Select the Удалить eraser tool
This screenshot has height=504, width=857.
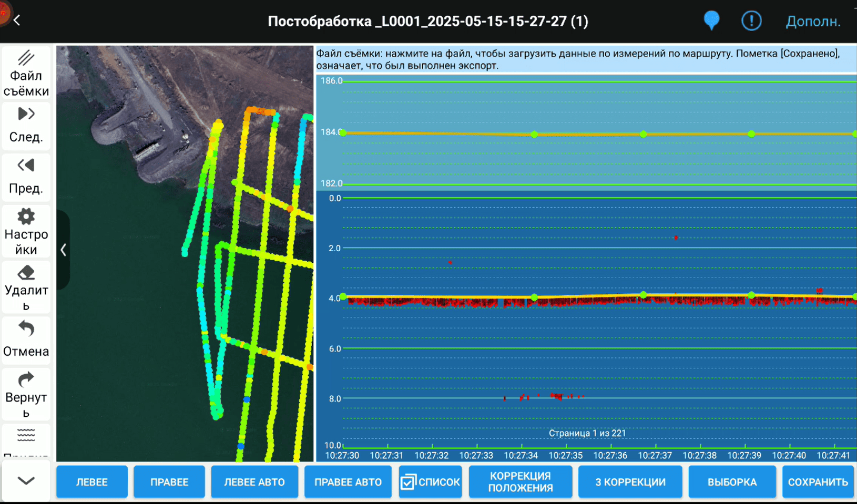pyautogui.click(x=26, y=287)
